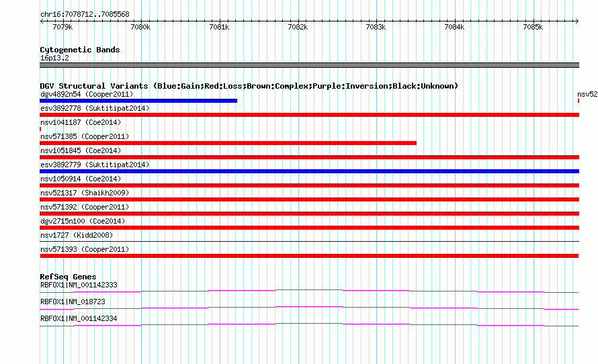Select dgv2715n100 (Coe2014) label
598x364 pixels.
point(83,221)
